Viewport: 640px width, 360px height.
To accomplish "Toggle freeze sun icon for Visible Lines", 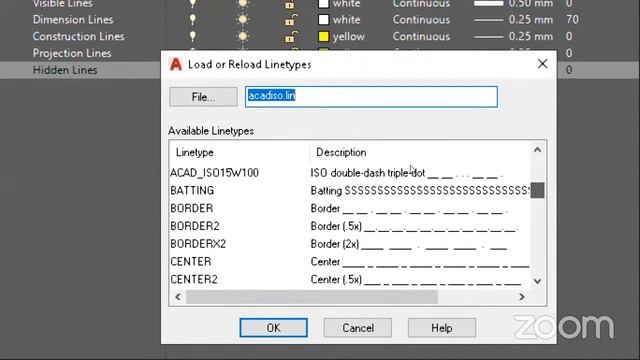I will coord(242,4).
